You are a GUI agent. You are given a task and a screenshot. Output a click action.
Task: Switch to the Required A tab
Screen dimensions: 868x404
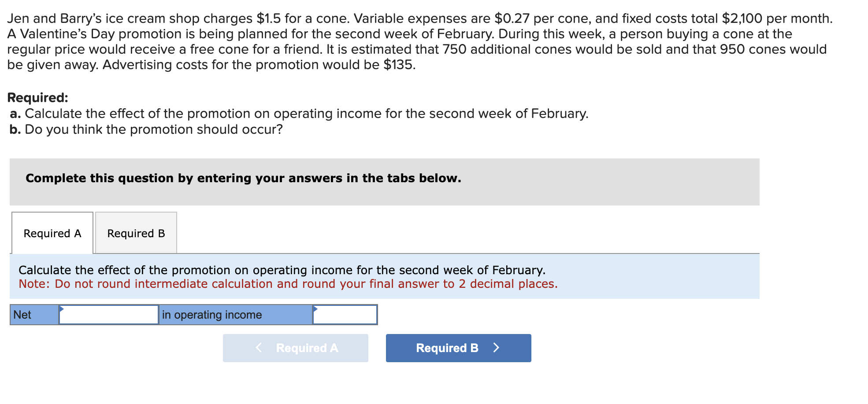(x=52, y=233)
